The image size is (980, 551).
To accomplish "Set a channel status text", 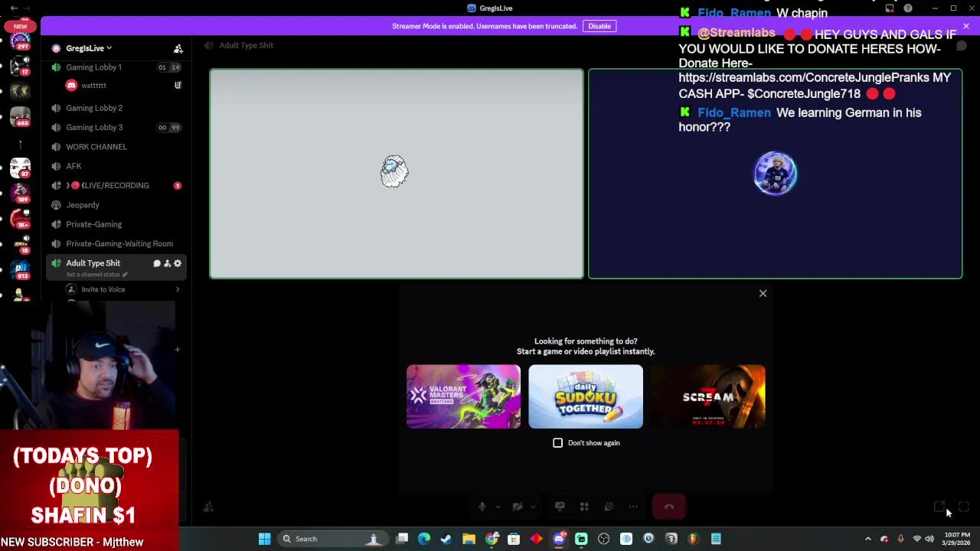I will pos(96,275).
